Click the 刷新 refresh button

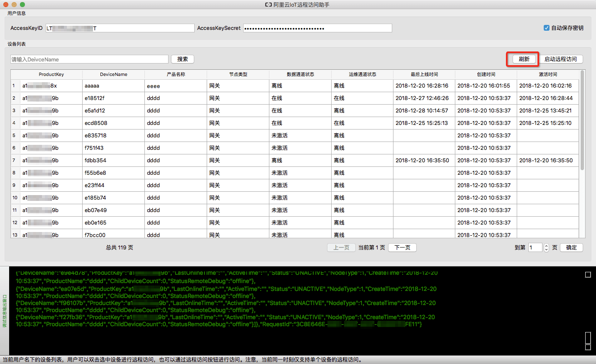click(x=524, y=59)
